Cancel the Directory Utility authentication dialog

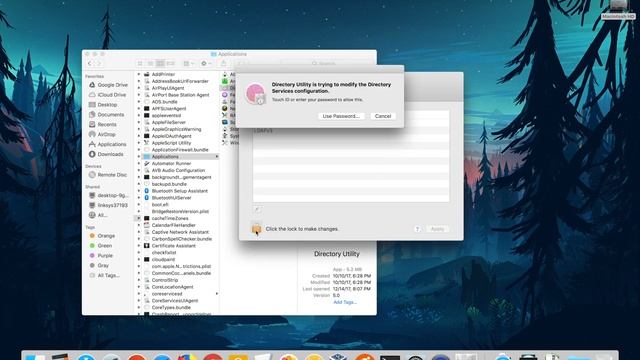[x=383, y=116]
